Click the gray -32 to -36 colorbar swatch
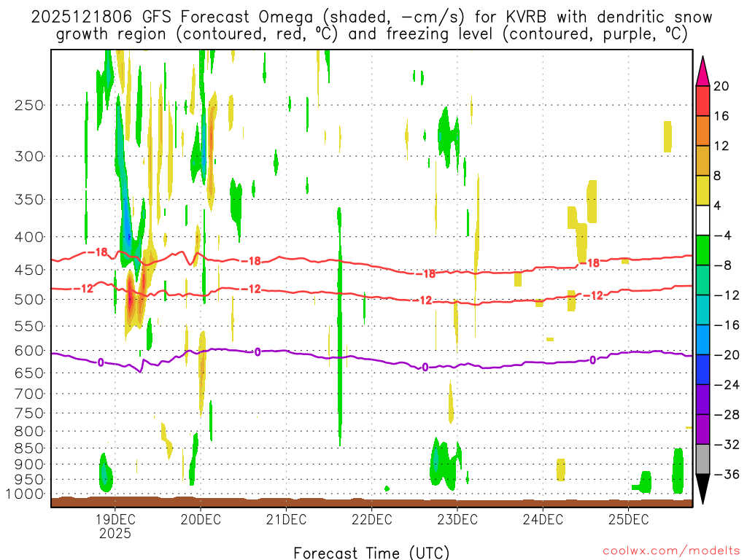 [703, 459]
